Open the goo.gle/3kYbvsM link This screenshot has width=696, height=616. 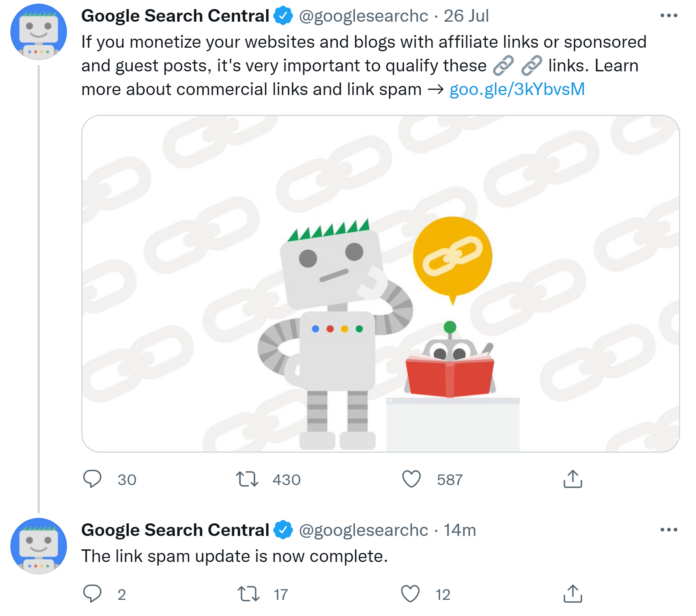517,89
